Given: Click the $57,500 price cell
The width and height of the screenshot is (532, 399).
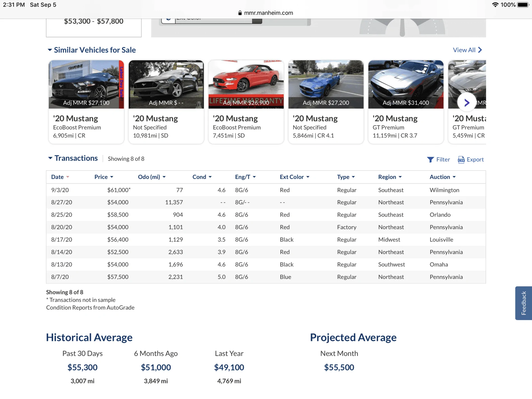Looking at the screenshot, I should pos(118,277).
